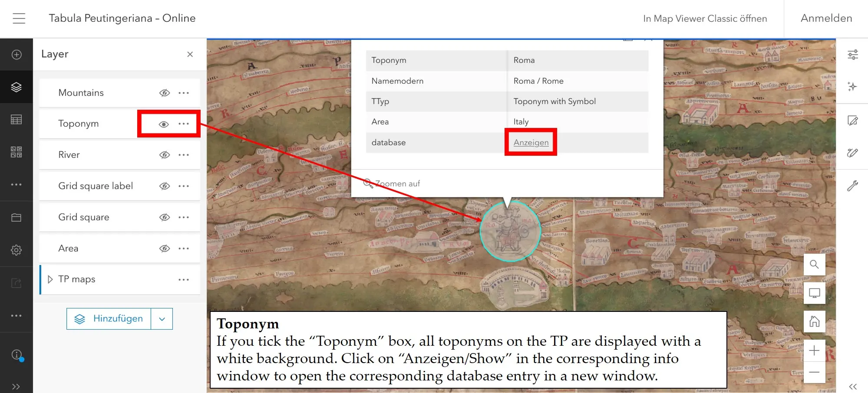Open options menu for Mountains layer

[184, 93]
